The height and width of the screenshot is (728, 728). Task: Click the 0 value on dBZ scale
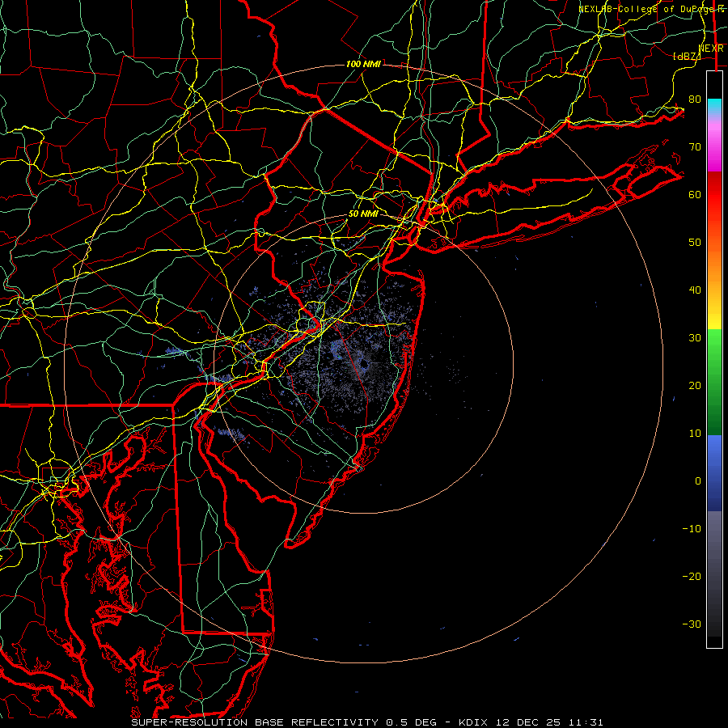coord(698,481)
